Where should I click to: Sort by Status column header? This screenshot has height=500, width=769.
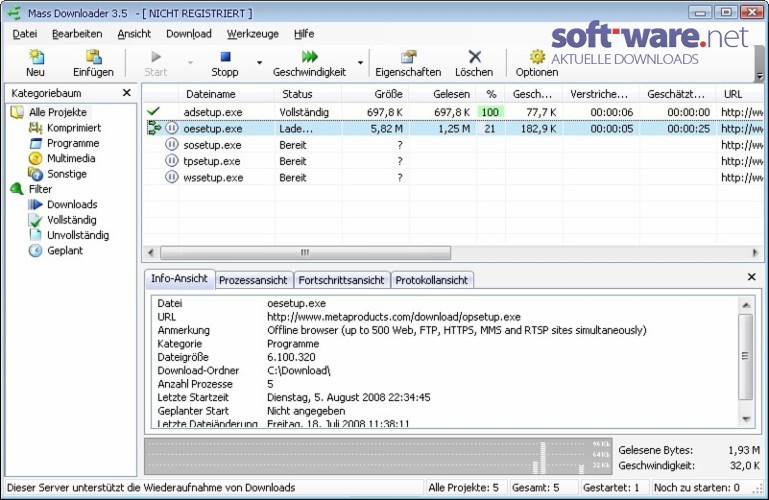pyautogui.click(x=309, y=94)
